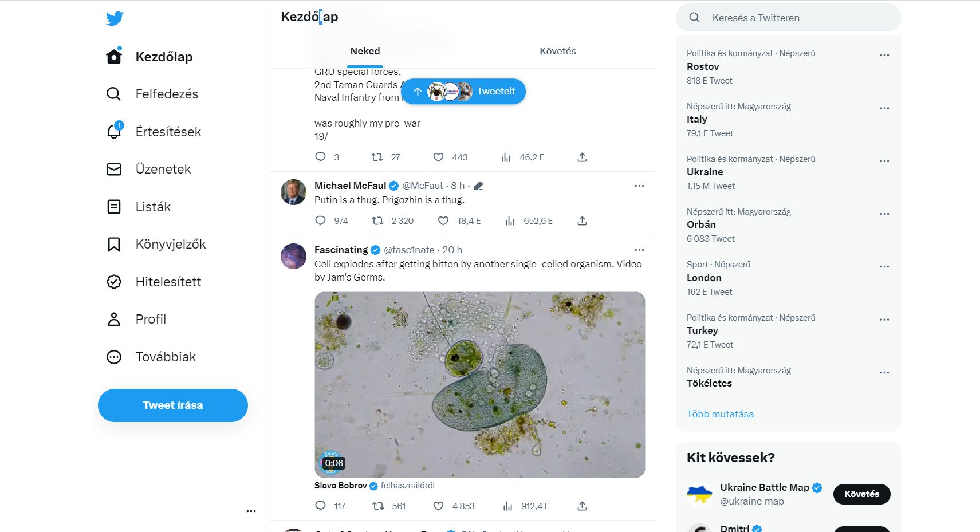
Task: Click the Twitter bird logo
Action: pos(115,18)
